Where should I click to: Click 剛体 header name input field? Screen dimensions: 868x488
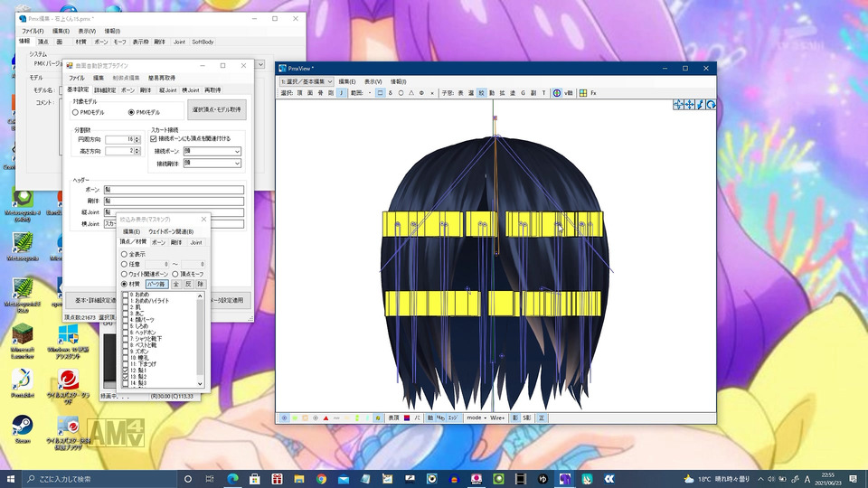coord(174,201)
